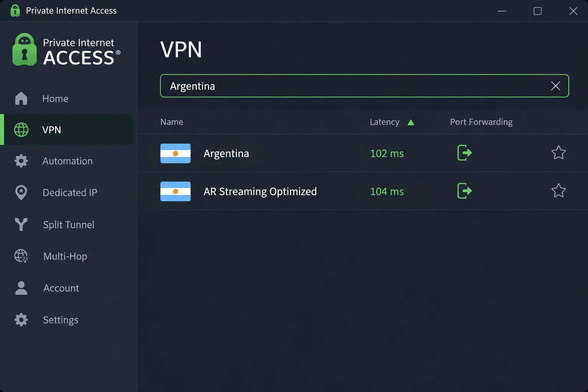Open the Settings label

tap(60, 320)
